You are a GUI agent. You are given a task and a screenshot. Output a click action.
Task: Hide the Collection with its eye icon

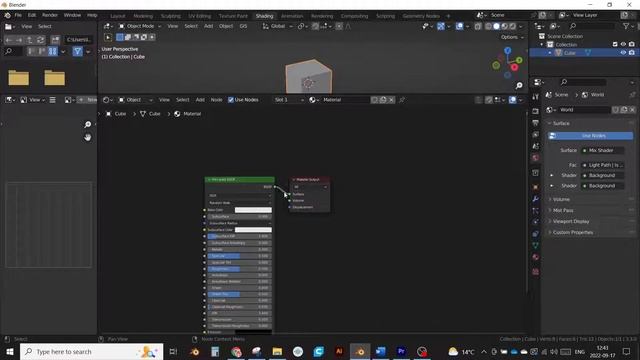pos(623,44)
